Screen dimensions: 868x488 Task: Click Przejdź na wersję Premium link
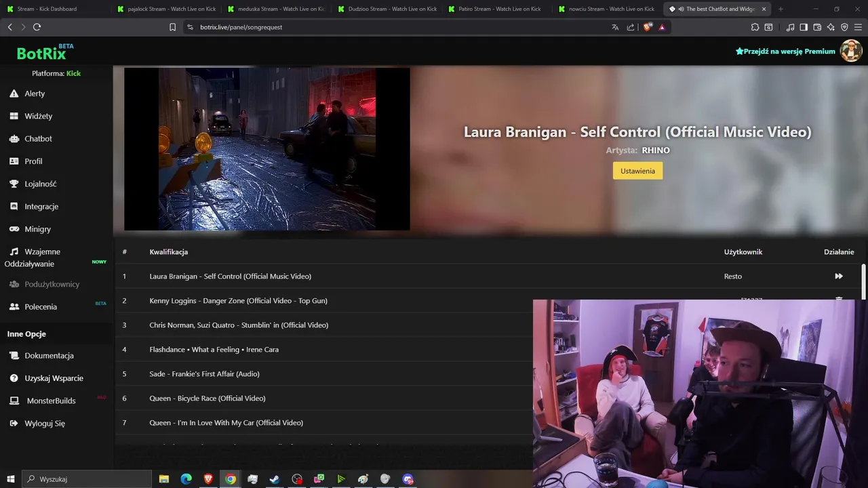[x=785, y=52]
